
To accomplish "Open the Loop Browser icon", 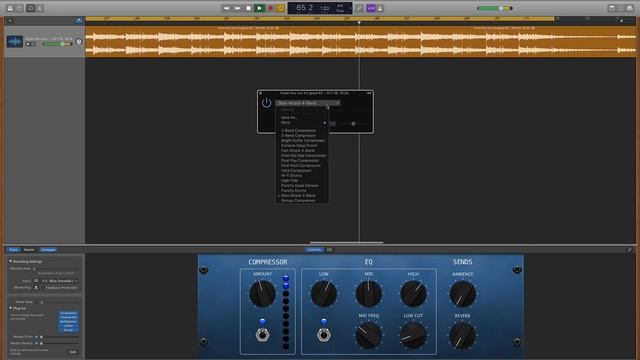I will click(621, 8).
